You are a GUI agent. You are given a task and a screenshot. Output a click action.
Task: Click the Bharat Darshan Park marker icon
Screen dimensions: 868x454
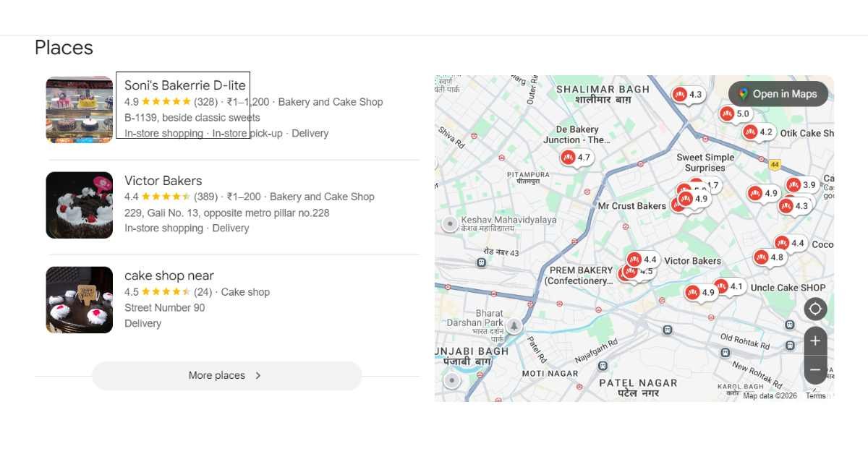pyautogui.click(x=514, y=326)
